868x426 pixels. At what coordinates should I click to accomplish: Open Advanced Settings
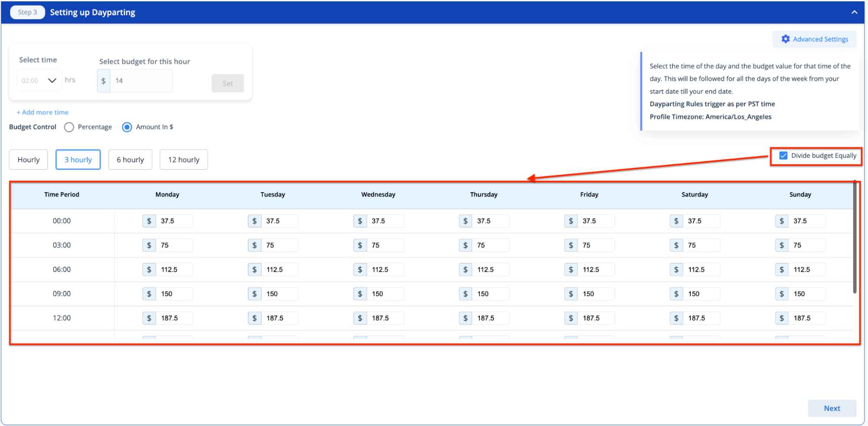(815, 39)
